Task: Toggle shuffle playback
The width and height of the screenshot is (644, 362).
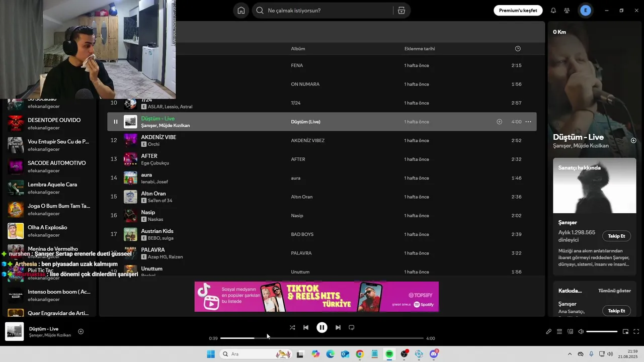Action: (x=292, y=327)
